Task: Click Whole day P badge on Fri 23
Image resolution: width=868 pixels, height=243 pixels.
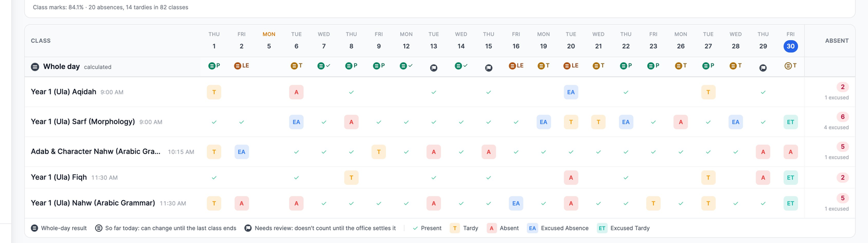Action: 653,66
